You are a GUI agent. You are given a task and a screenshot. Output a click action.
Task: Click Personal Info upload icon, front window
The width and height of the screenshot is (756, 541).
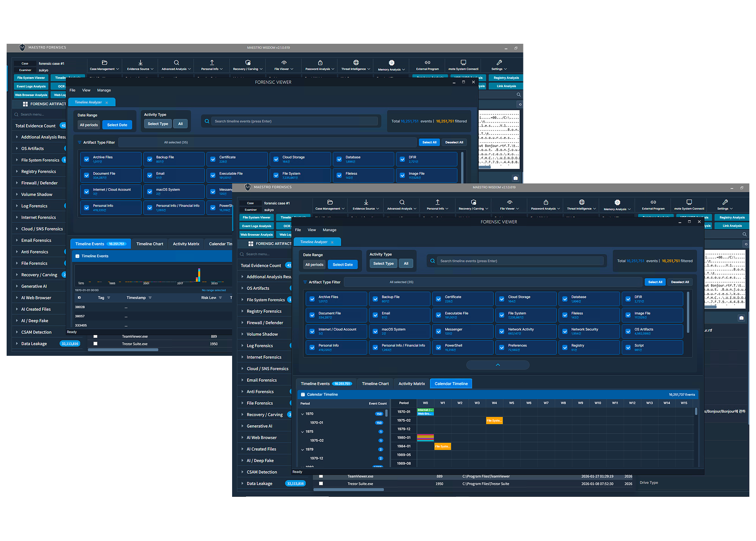click(438, 202)
